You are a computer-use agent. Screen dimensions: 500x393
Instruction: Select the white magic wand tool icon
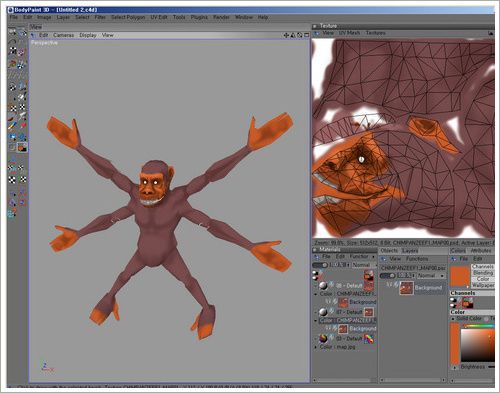22,97
